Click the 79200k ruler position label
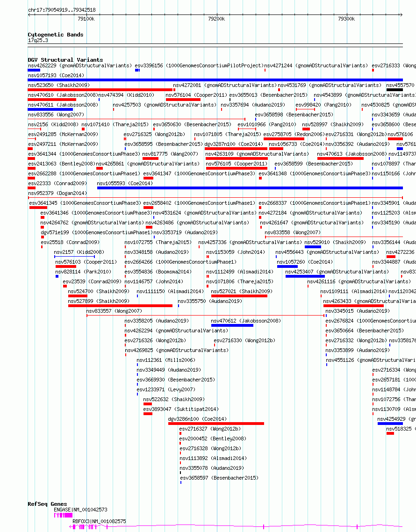Viewport: 416px width, 532px height. (x=216, y=19)
